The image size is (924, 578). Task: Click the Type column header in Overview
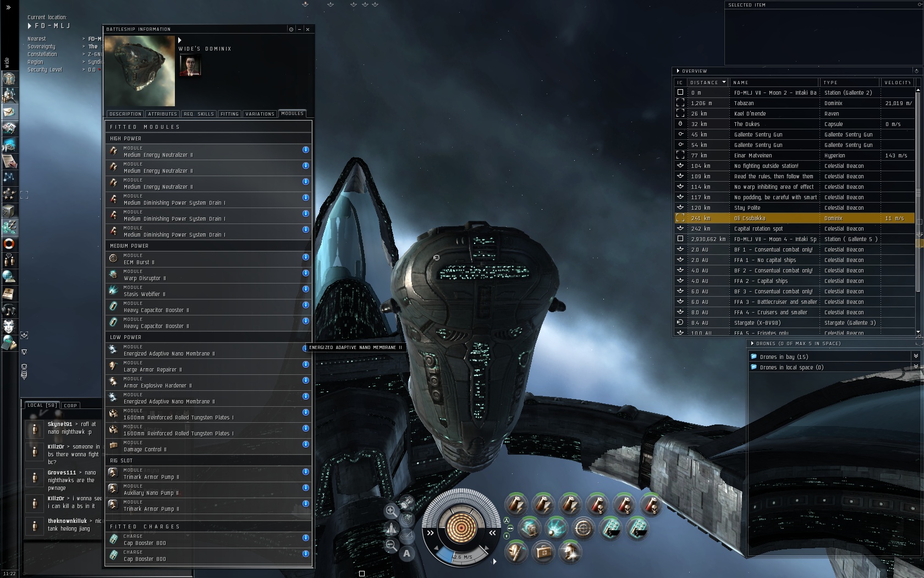(851, 83)
